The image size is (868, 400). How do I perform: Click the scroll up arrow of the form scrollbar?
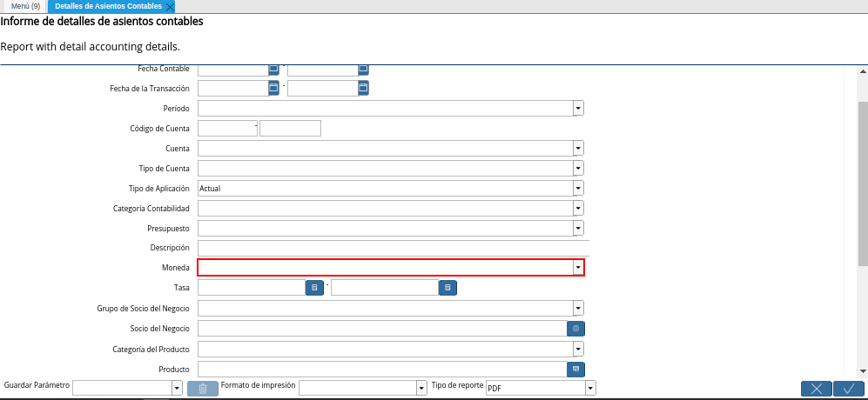(x=863, y=70)
